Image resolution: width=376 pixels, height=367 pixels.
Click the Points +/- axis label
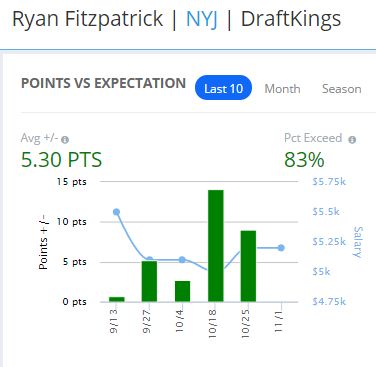point(44,242)
